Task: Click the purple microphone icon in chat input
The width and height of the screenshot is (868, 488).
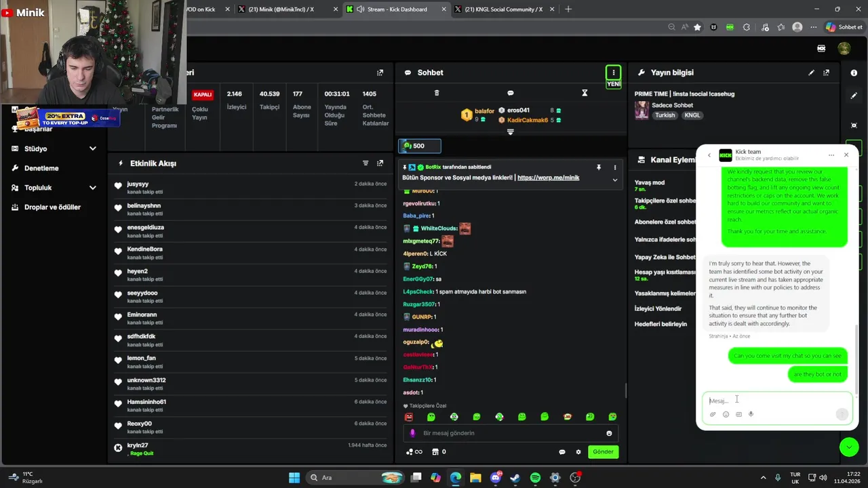Action: click(412, 433)
